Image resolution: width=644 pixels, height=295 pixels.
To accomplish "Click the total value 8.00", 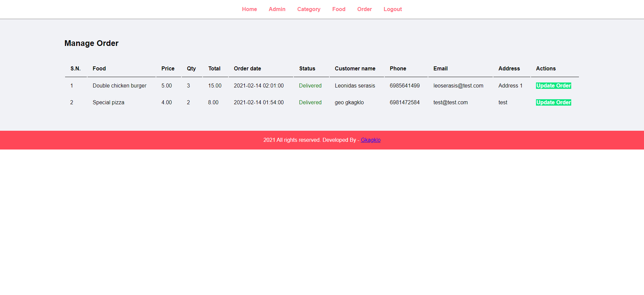I will coord(213,103).
